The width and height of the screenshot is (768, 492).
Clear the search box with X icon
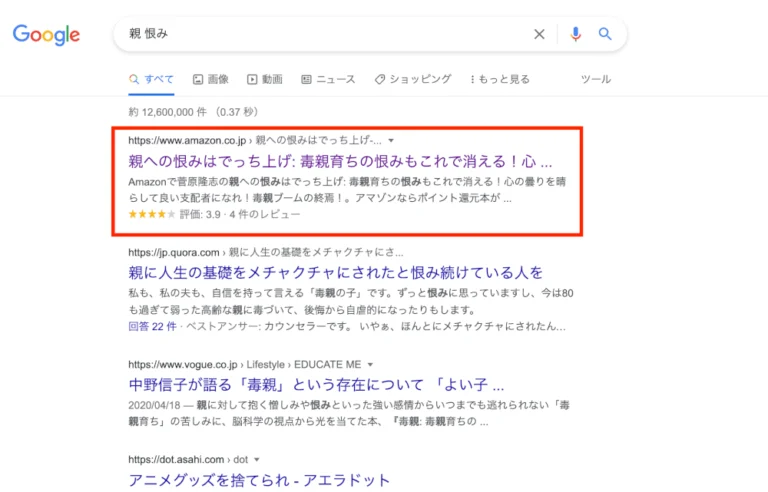tap(539, 34)
